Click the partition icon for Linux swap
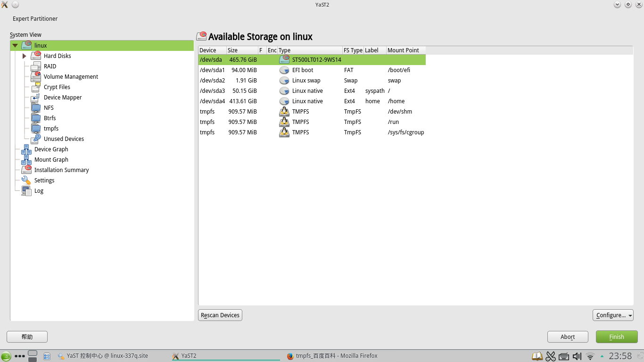Viewport: 644px width, 362px height. click(x=284, y=80)
